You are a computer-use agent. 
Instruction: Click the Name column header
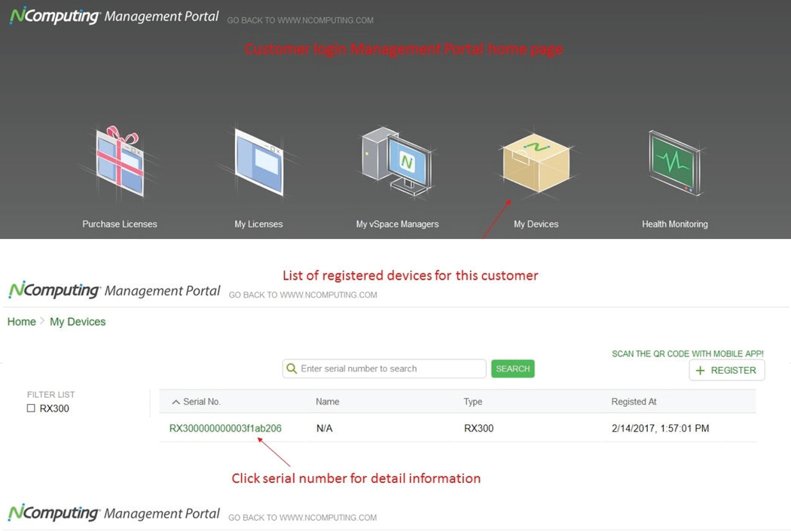(328, 402)
